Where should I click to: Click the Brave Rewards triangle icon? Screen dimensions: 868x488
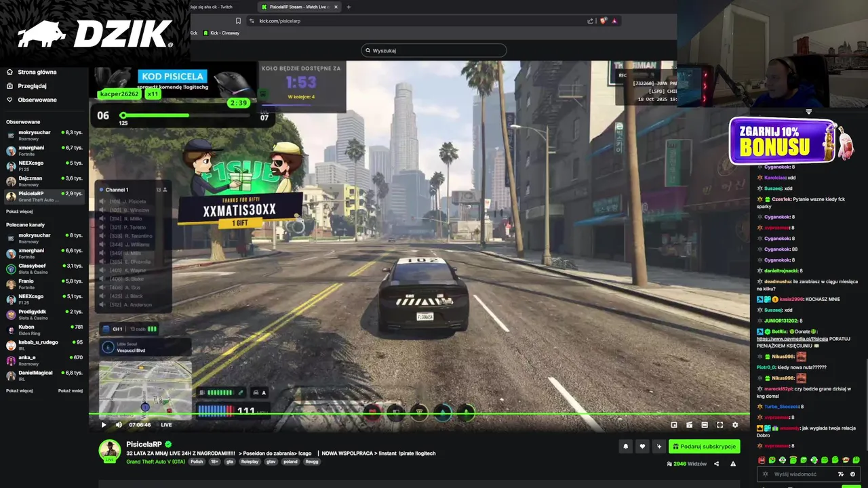click(614, 21)
